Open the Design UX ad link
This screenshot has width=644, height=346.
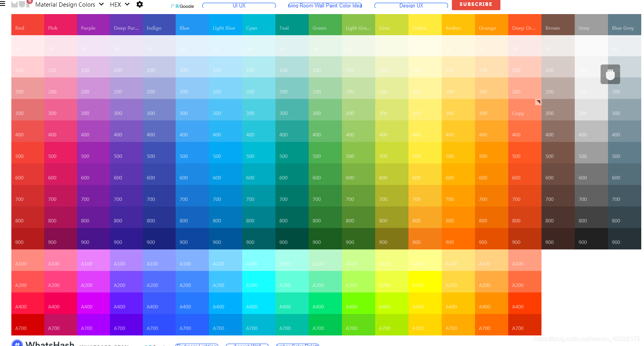pos(411,5)
